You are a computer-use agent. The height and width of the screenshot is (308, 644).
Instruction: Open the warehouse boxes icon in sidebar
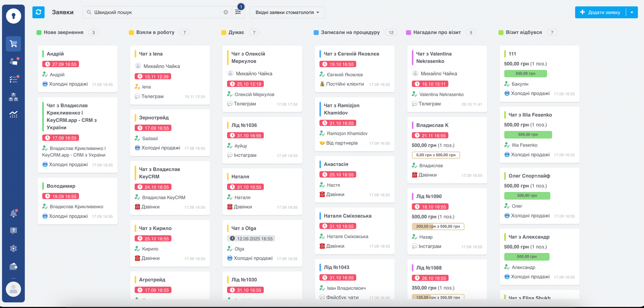13,97
